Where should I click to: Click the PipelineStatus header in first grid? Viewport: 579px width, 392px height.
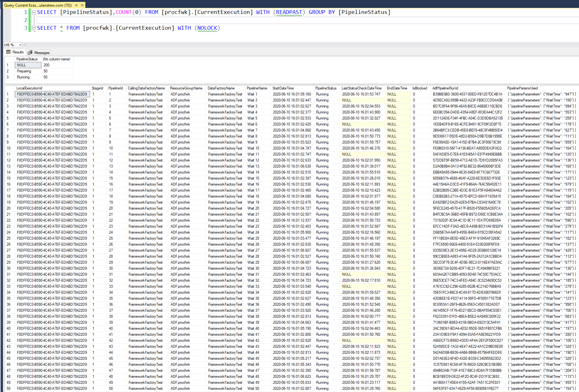coord(27,59)
